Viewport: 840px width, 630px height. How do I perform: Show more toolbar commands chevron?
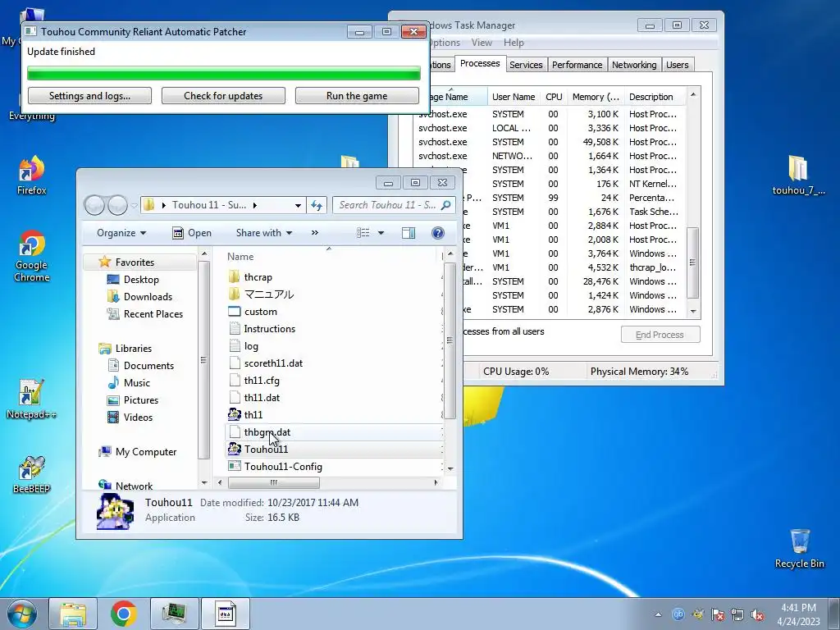click(x=314, y=232)
